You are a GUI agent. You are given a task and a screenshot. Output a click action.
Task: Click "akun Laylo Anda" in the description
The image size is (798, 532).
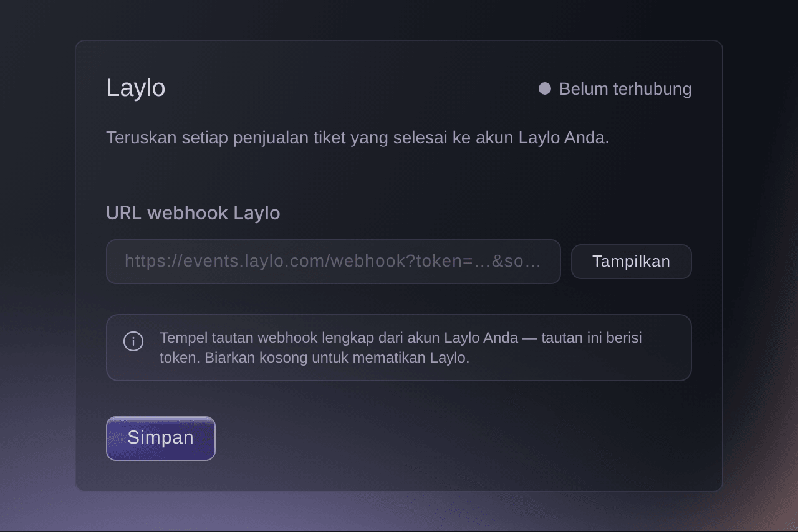pyautogui.click(x=542, y=138)
